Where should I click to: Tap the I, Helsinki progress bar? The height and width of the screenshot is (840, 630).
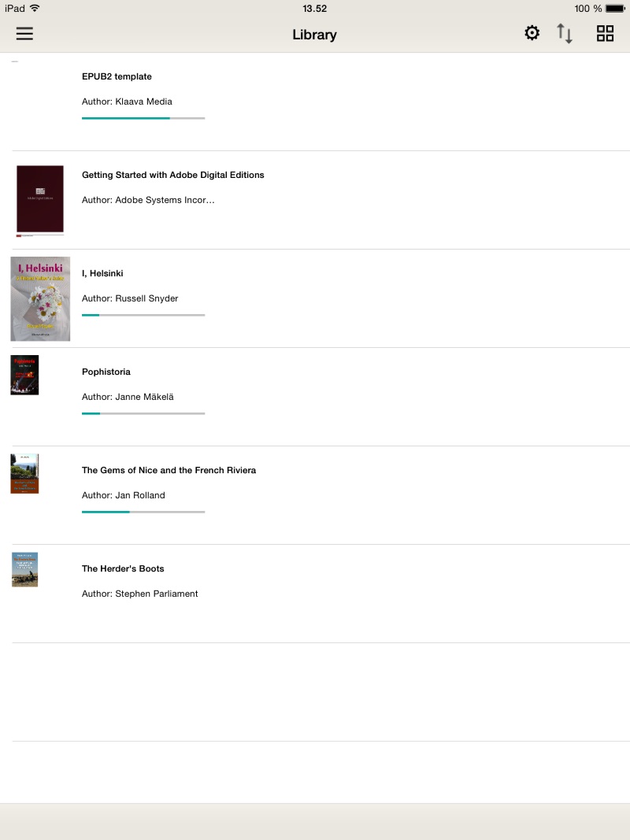(143, 315)
